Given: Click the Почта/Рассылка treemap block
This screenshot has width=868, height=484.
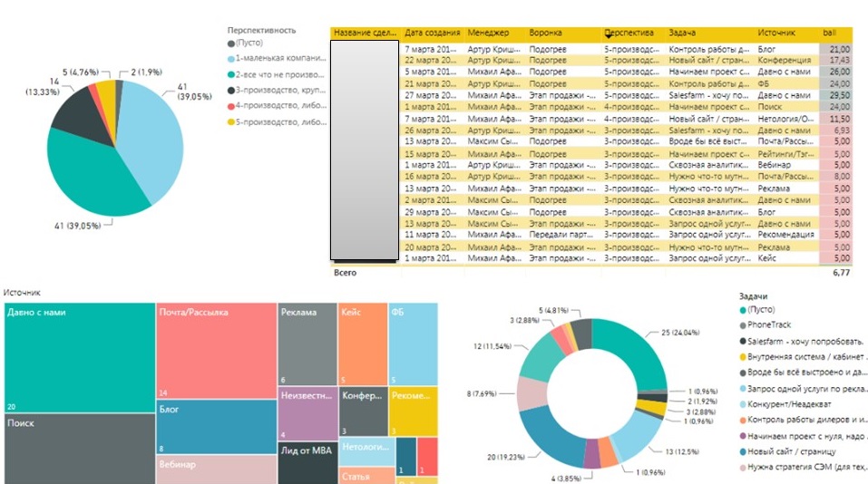Looking at the screenshot, I should pyautogui.click(x=216, y=349).
